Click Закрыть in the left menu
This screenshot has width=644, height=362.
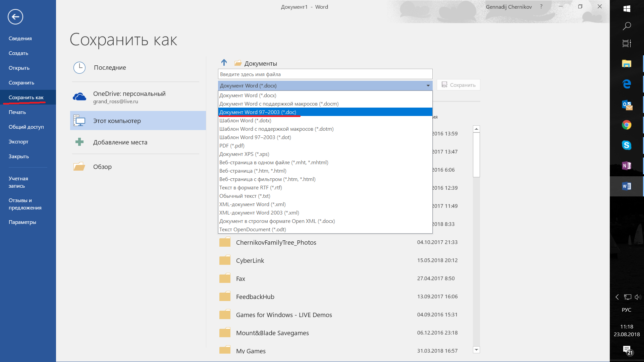coord(28,156)
